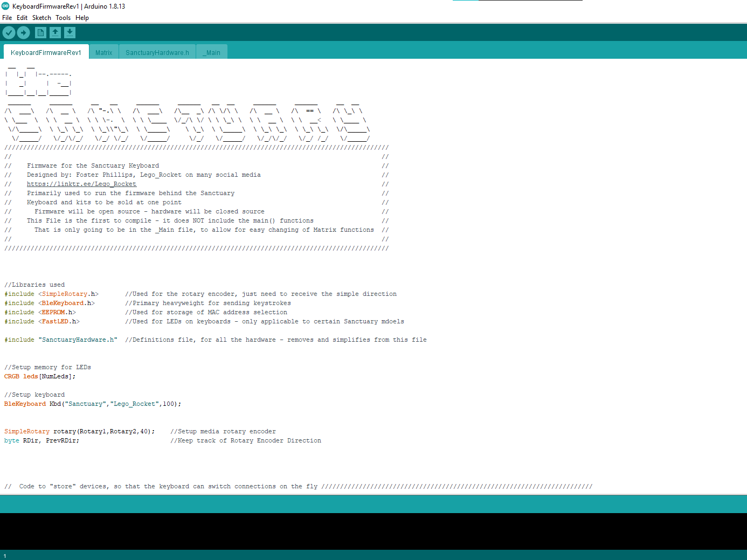Screen dimensions: 747x560
Task: Switch to the _Main tab
Action: (x=211, y=52)
